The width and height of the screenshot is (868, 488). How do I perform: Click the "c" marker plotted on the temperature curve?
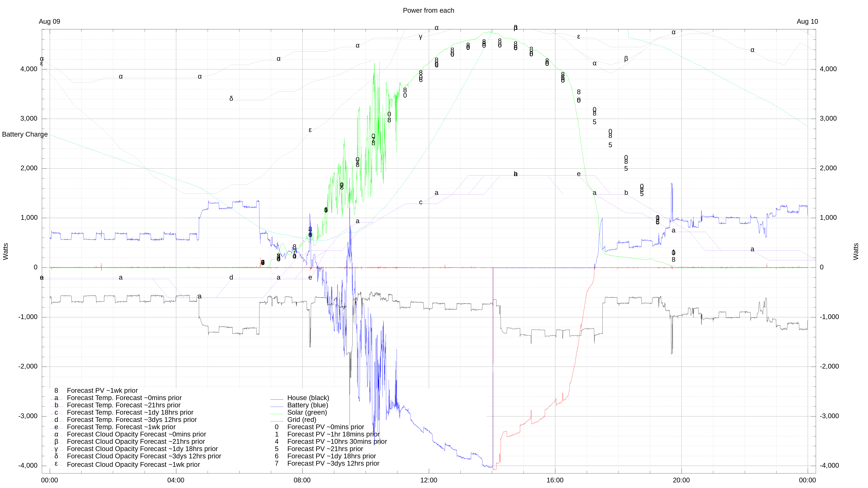420,202
